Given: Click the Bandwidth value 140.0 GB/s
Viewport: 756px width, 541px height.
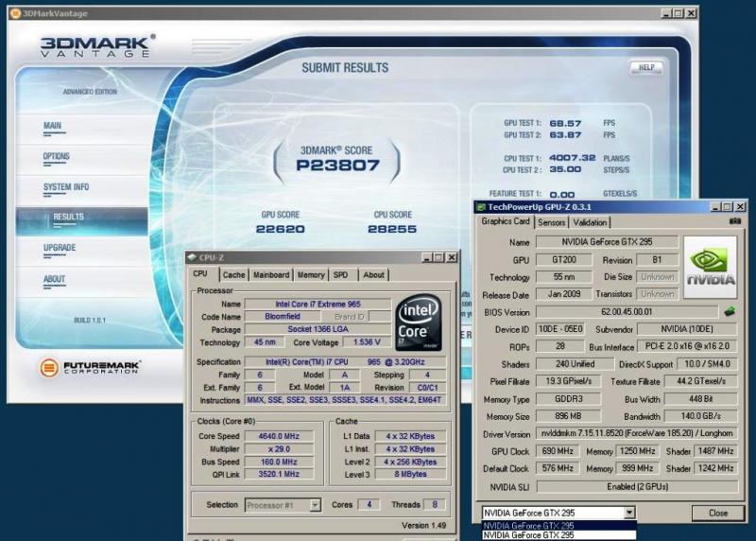Looking at the screenshot, I should [x=700, y=416].
